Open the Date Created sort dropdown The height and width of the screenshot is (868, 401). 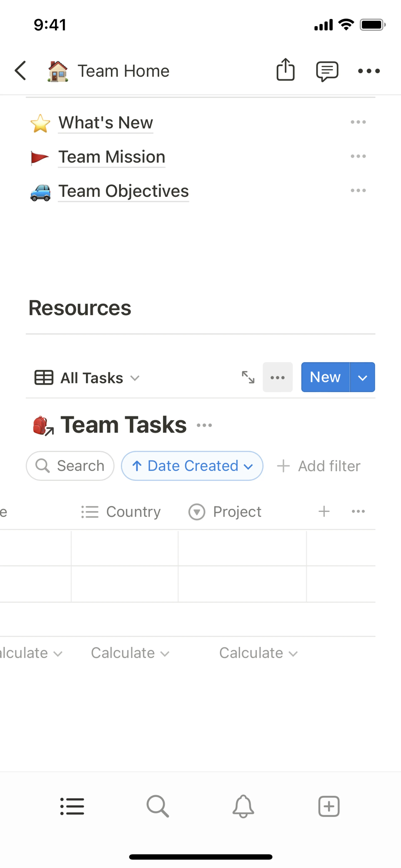click(192, 466)
